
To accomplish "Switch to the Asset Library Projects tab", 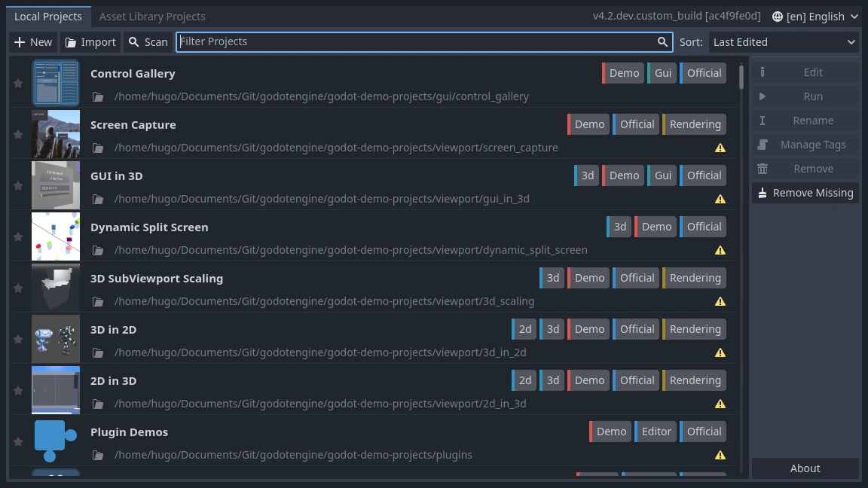I will (152, 16).
